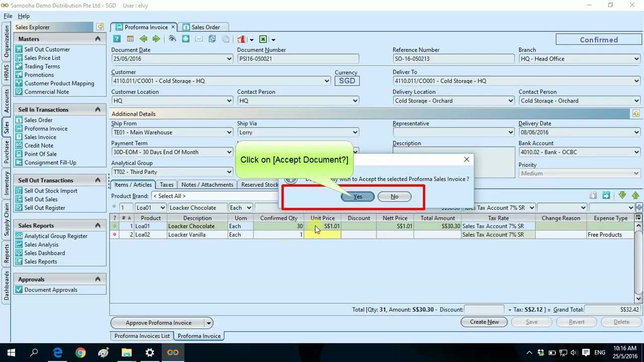Screen dimensions: 644x362
Task: Click the Help question-mark toolbar icon
Action: (117, 39)
